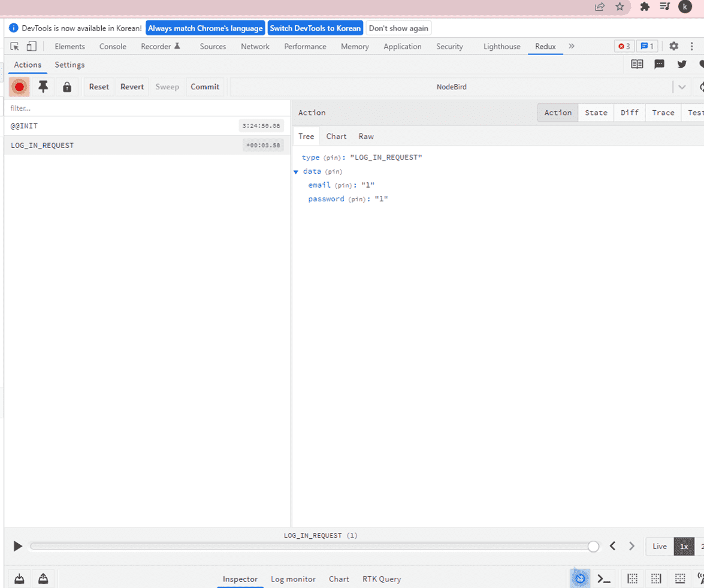
Task: Switch to the Inspector monitor
Action: 240,579
